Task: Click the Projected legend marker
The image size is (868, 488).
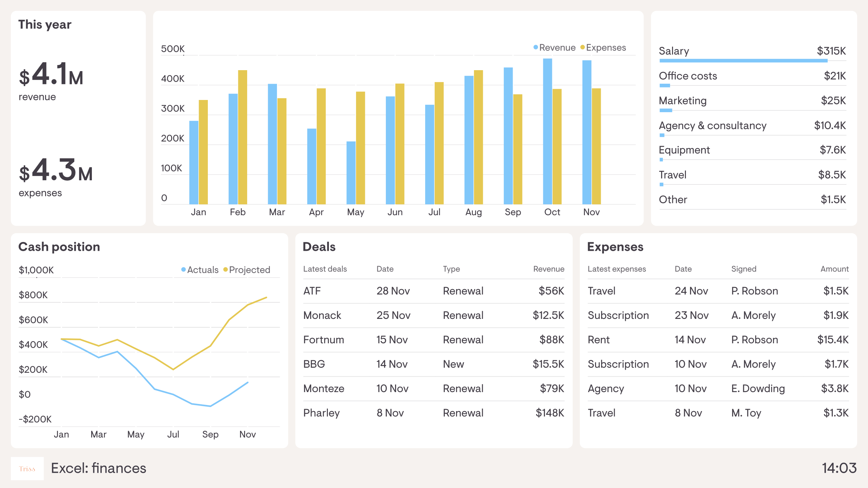Action: [225, 270]
